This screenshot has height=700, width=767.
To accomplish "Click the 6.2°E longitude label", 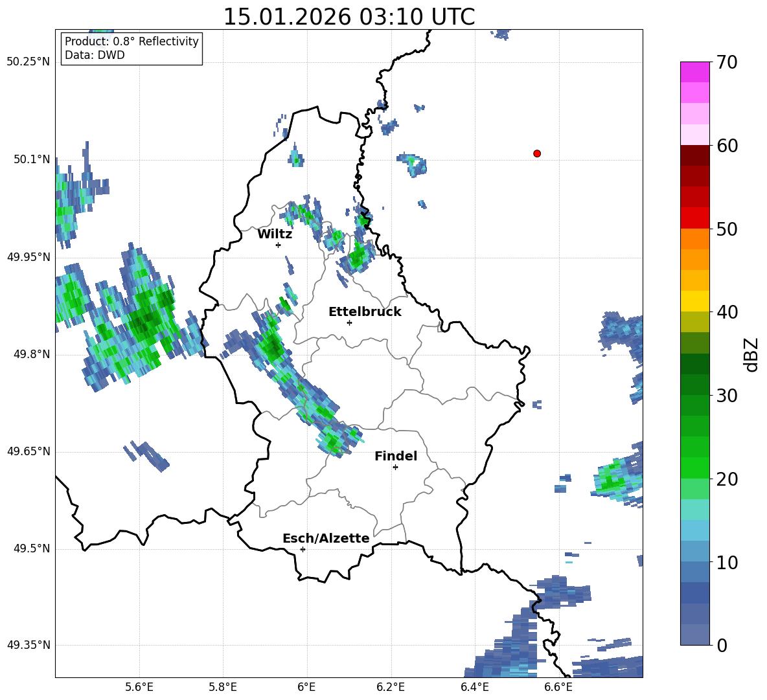I will coord(391,687).
